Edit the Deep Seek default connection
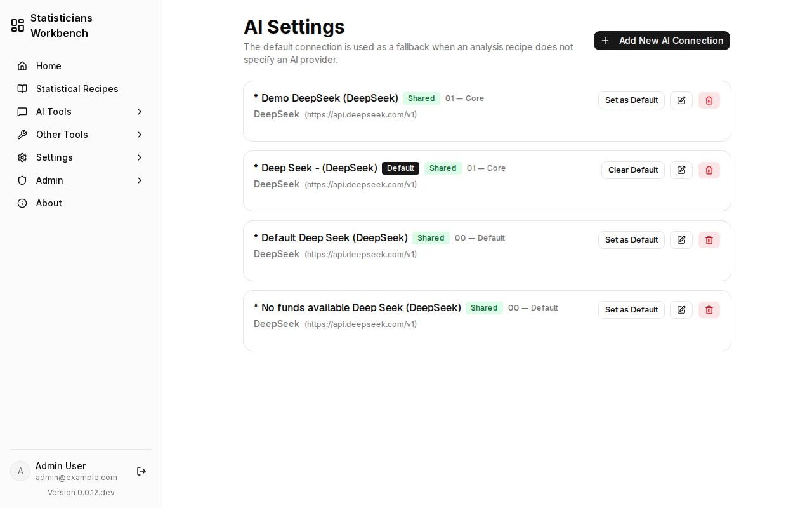812x508 pixels. click(681, 170)
